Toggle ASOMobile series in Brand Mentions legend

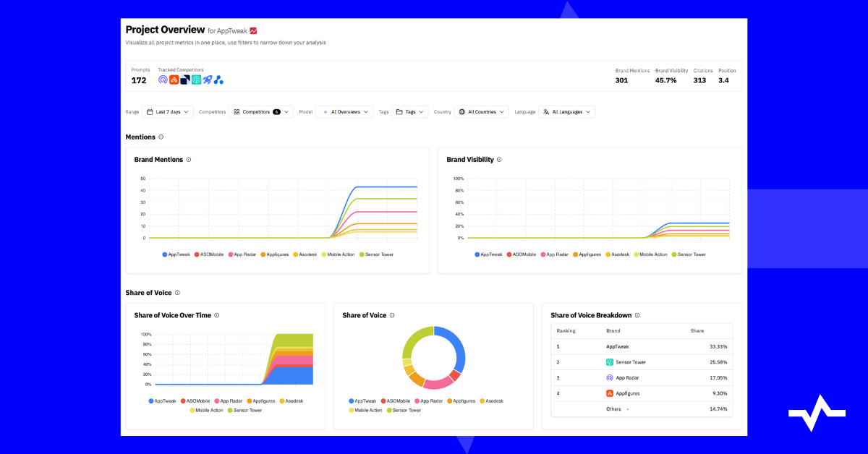pos(210,254)
